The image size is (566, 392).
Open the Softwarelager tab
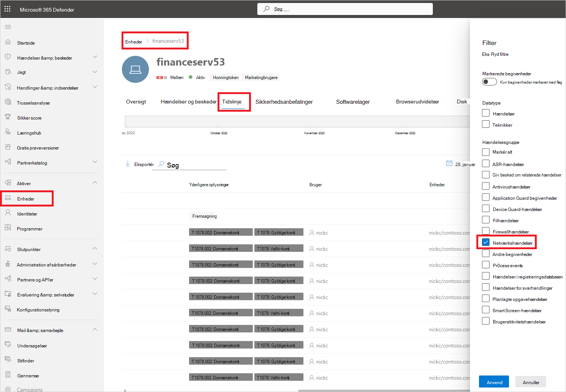[x=353, y=102]
